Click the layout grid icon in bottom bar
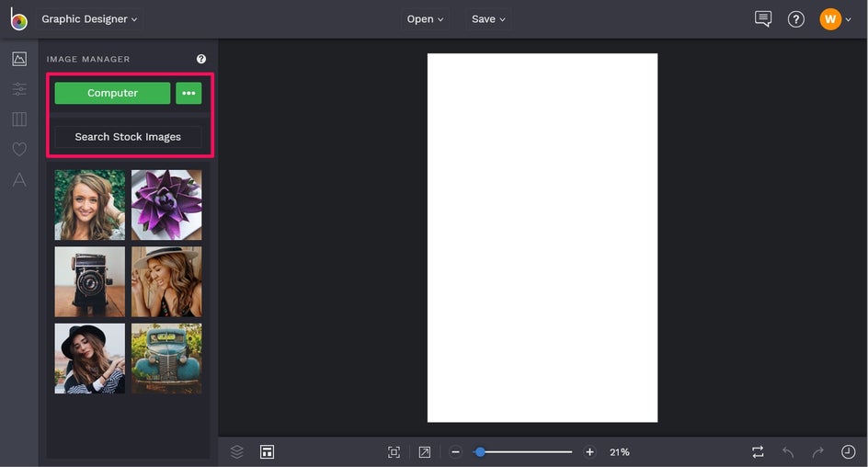The width and height of the screenshot is (868, 467). coord(267,452)
